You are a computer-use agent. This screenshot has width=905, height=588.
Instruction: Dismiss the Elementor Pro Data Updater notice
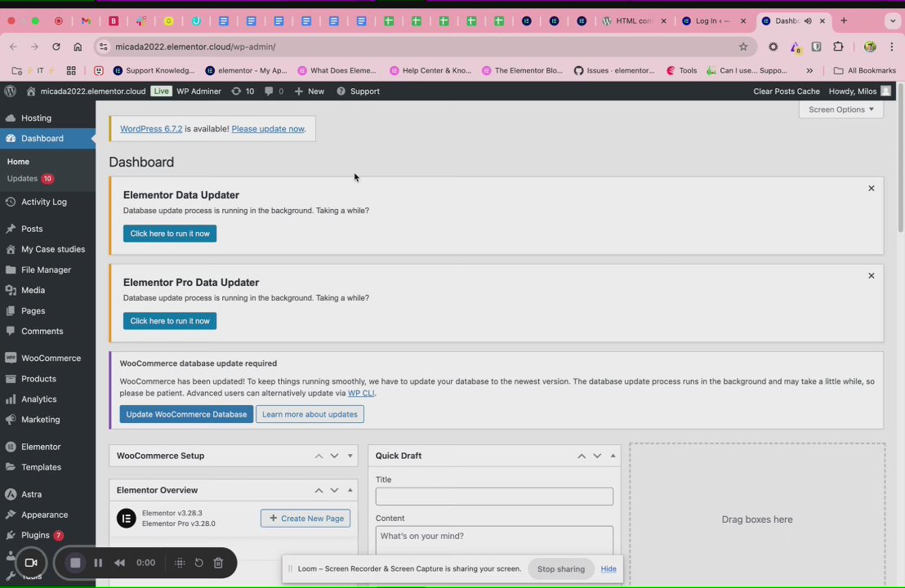tap(871, 276)
